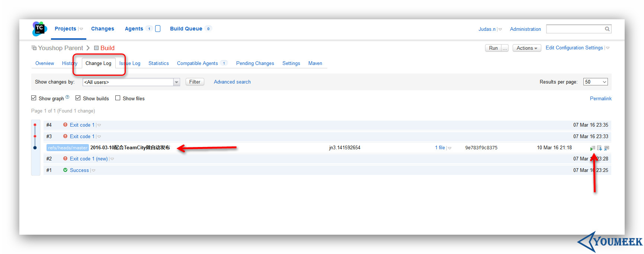This screenshot has width=644, height=254.
Task: Click the Show graph help icon
Action: click(67, 97)
